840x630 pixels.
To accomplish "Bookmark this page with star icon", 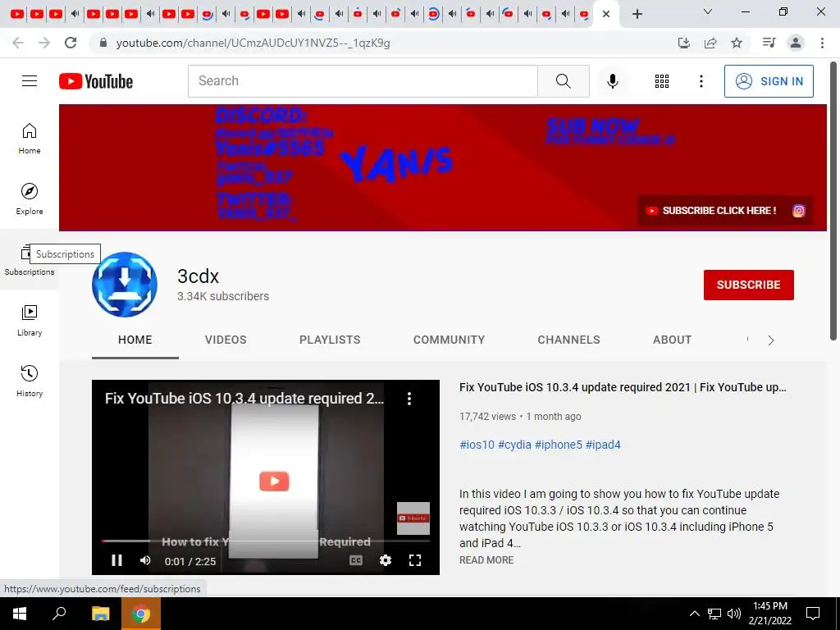I will pyautogui.click(x=737, y=43).
